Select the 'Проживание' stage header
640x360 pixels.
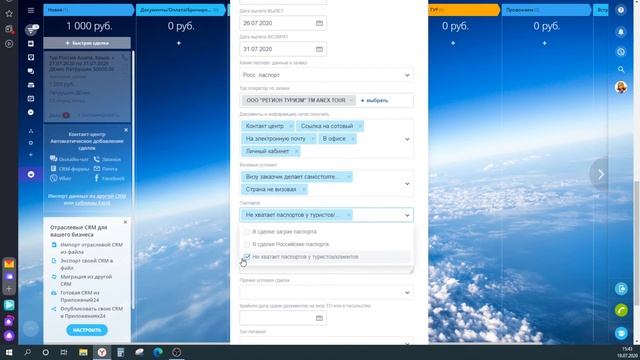[546, 10]
